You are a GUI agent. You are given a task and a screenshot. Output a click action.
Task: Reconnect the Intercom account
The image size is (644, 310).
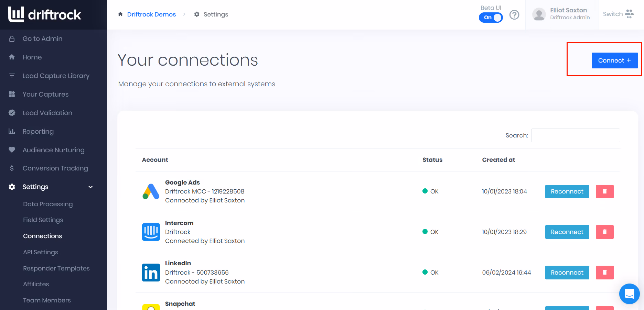[567, 232]
